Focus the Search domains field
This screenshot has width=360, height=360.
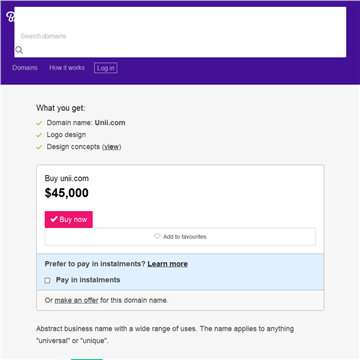pos(180,32)
